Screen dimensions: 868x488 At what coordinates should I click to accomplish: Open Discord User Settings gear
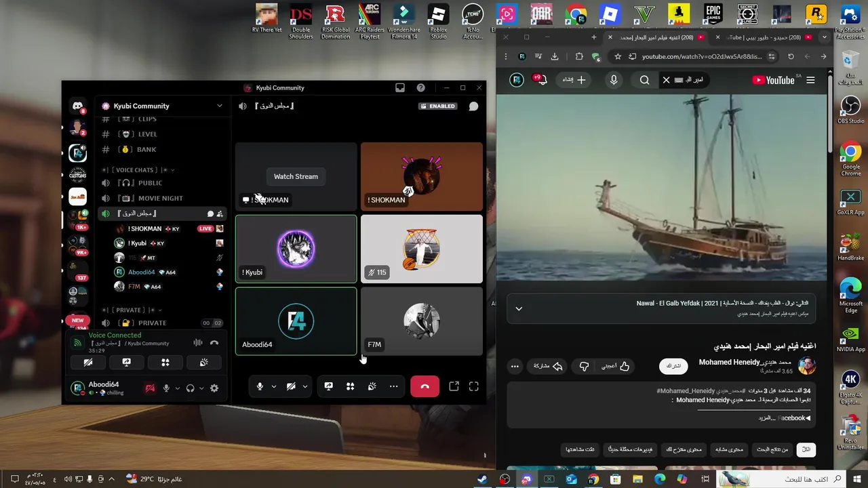click(214, 388)
